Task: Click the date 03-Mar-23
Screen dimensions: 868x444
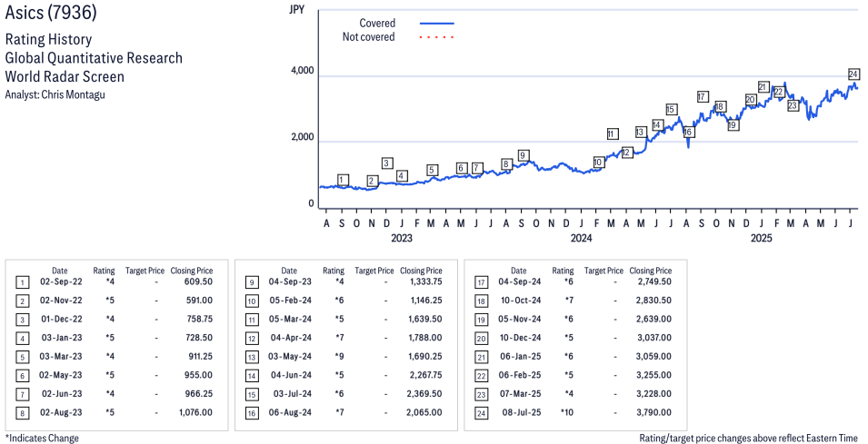Action: click(61, 357)
